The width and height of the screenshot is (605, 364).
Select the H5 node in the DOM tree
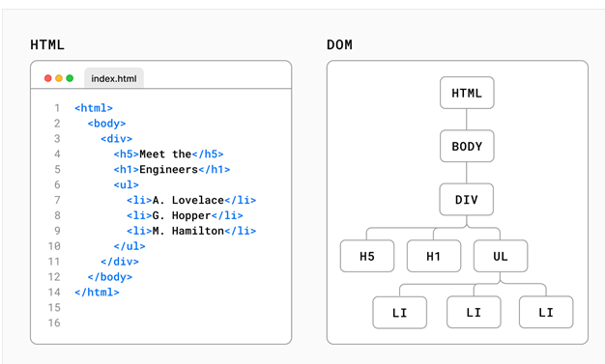[367, 256]
